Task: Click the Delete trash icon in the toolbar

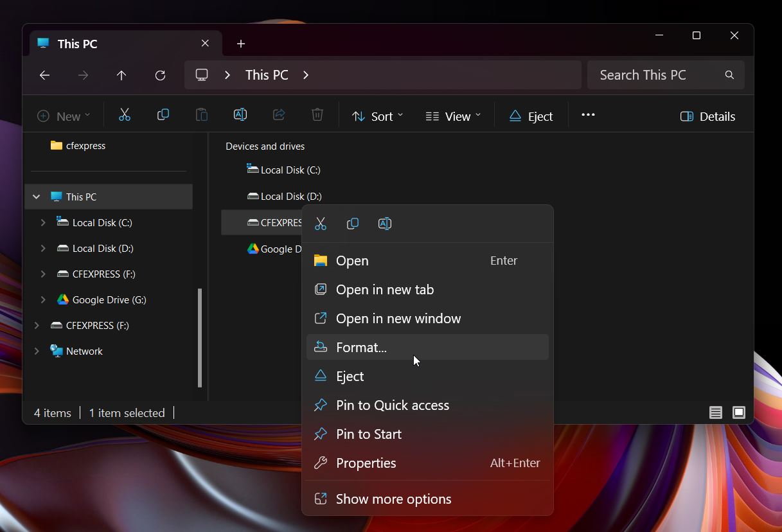Action: (x=317, y=116)
